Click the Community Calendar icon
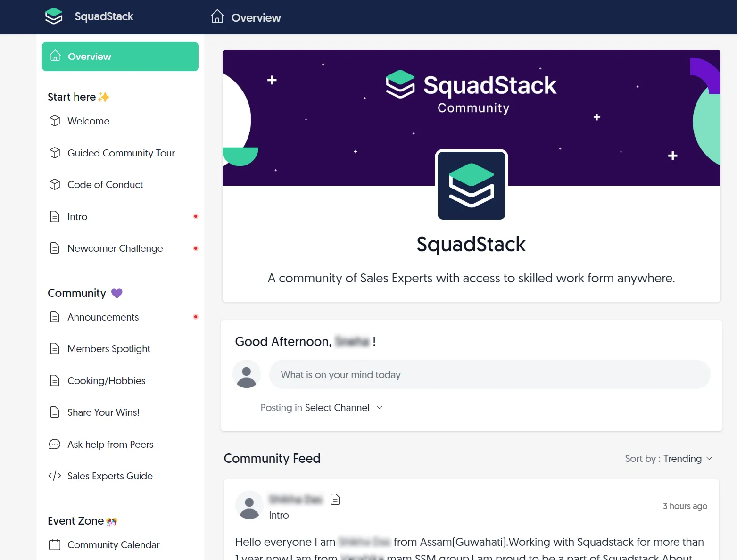Viewport: 737px width, 560px height. (55, 544)
